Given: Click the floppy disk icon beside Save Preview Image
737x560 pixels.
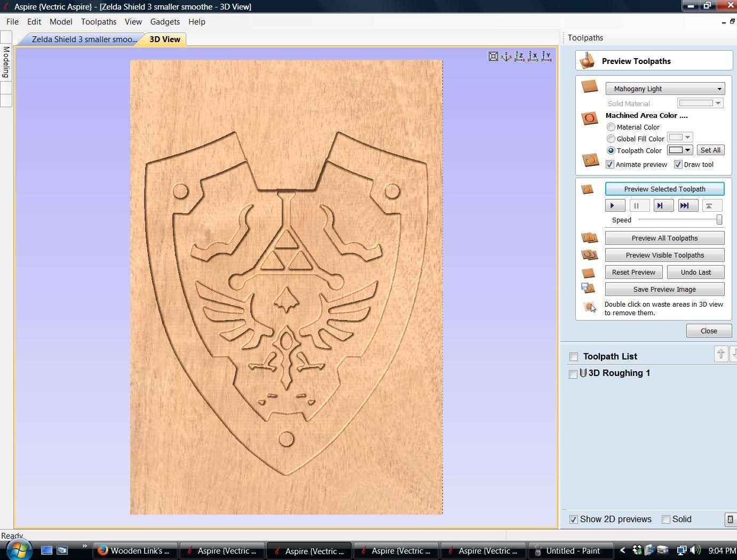Looking at the screenshot, I should (588, 288).
